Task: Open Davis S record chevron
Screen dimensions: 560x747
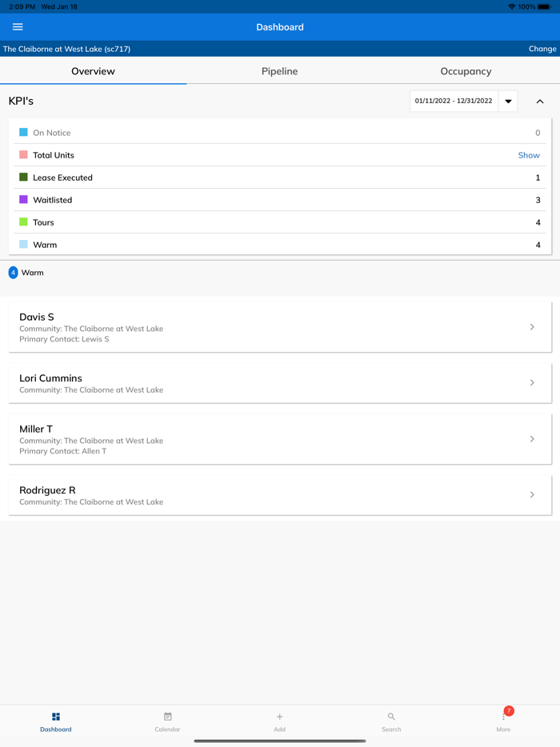Action: point(532,327)
